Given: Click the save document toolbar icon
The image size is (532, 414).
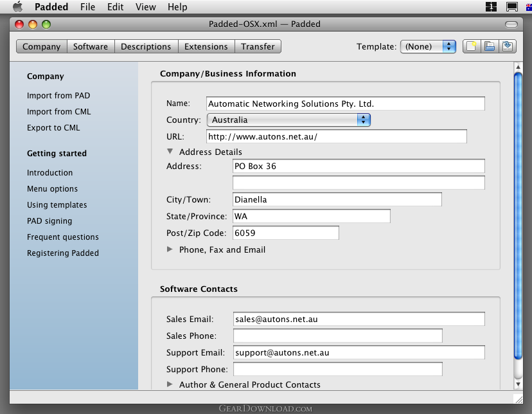Looking at the screenshot, I should coord(508,46).
